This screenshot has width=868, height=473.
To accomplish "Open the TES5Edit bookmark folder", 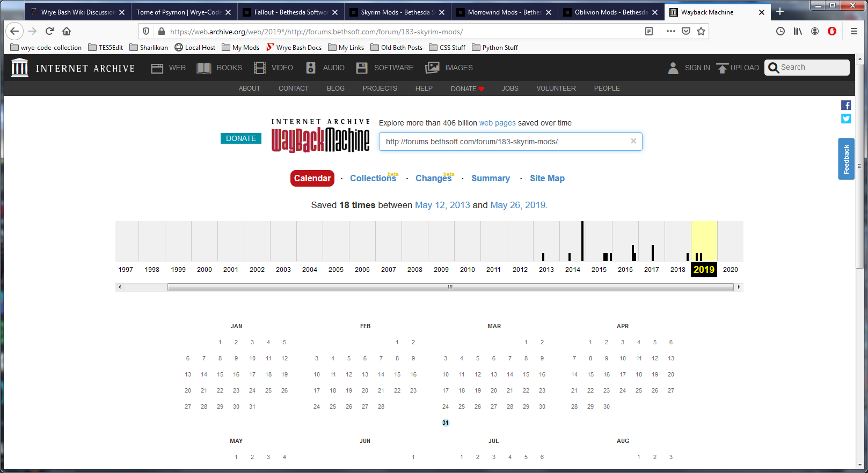I will coord(106,48).
